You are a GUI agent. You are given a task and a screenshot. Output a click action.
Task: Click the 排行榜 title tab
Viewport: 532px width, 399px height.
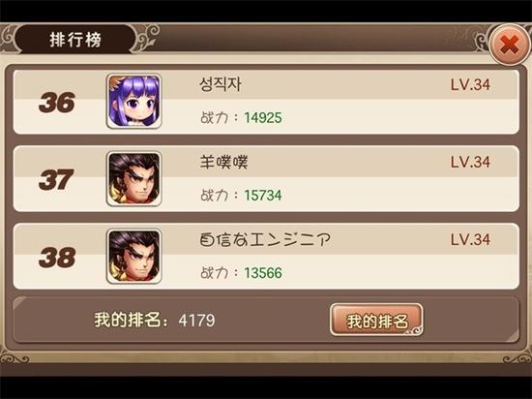(75, 40)
